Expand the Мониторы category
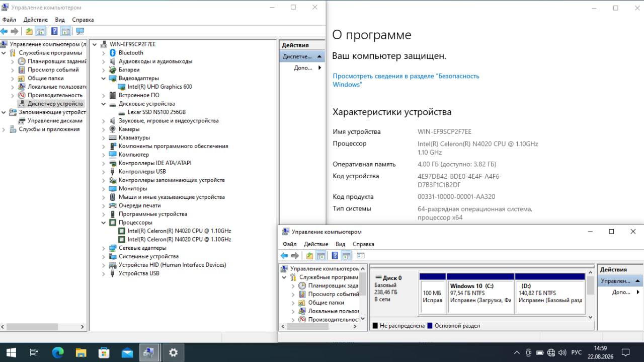Viewport: 644px width, 362px height. 104,188
